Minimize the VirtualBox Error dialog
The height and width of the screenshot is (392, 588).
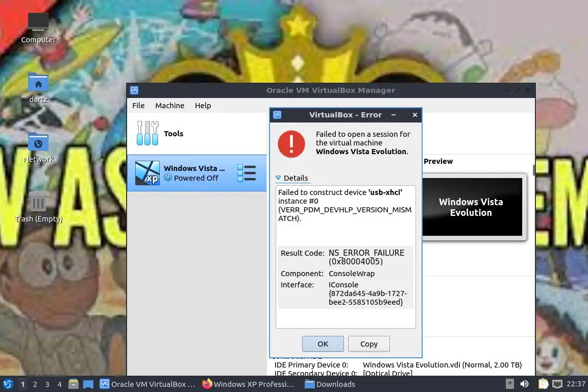[x=394, y=115]
